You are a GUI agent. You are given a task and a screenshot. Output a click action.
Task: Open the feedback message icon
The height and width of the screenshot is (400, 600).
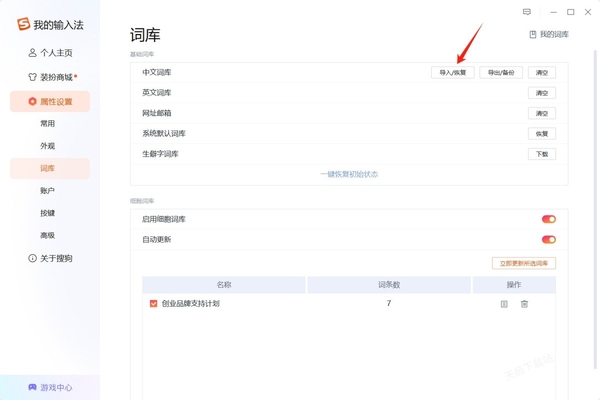pos(527,12)
